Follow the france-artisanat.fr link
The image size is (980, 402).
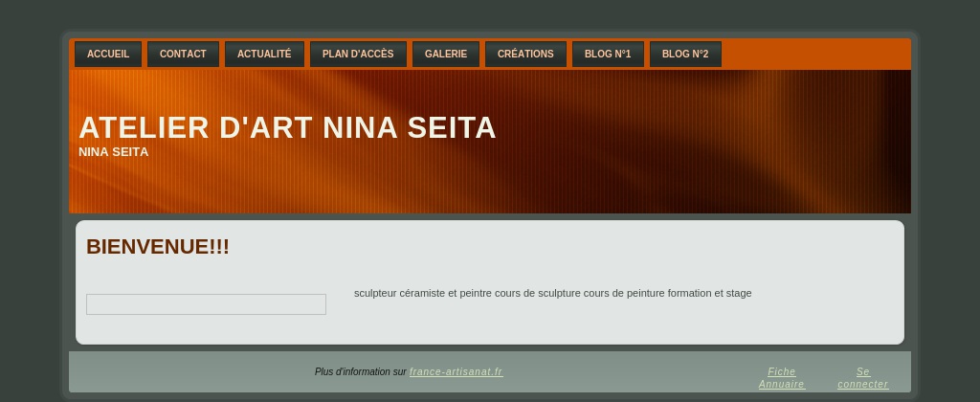tap(457, 372)
